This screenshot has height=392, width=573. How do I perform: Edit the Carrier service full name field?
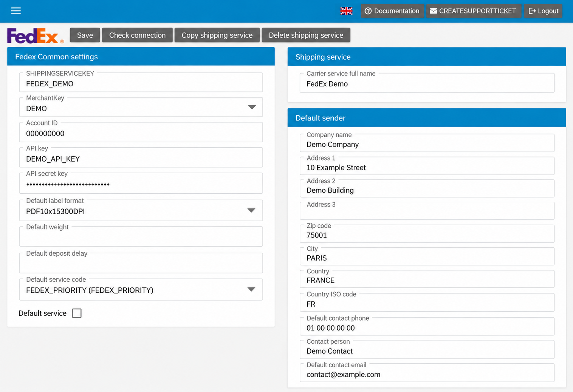[427, 83]
